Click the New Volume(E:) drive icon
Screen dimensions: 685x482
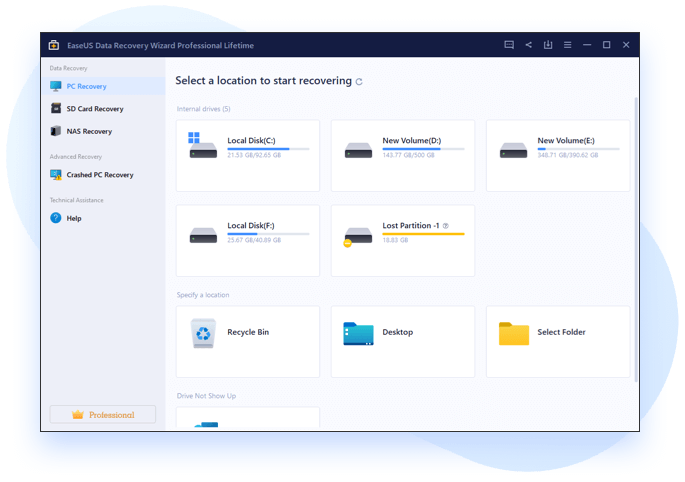click(x=513, y=150)
